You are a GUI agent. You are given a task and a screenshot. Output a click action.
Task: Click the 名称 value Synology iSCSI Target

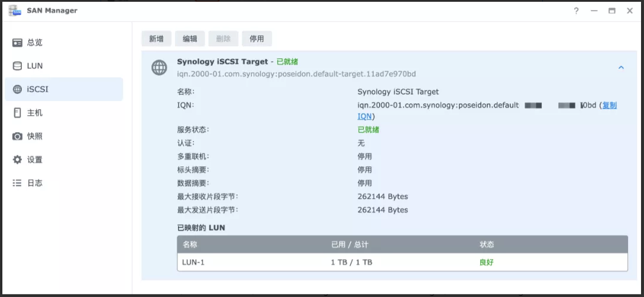click(x=398, y=92)
